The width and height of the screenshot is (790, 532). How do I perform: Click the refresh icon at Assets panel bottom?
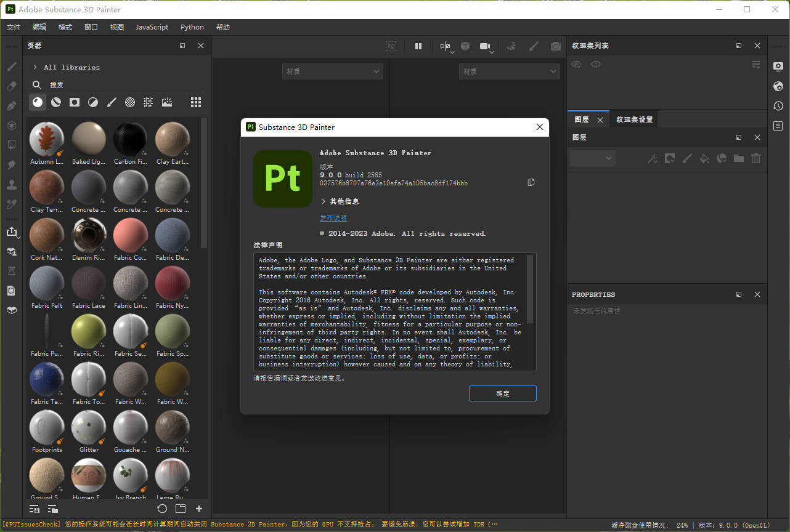click(162, 509)
